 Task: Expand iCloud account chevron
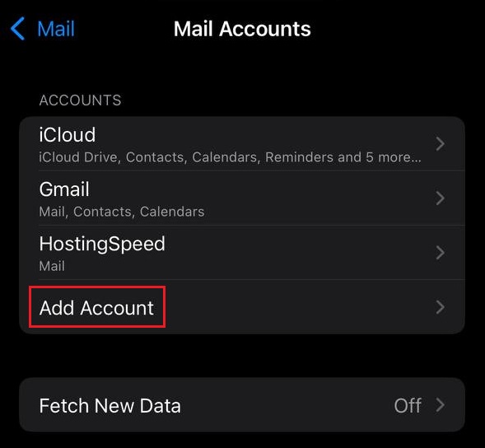441,144
